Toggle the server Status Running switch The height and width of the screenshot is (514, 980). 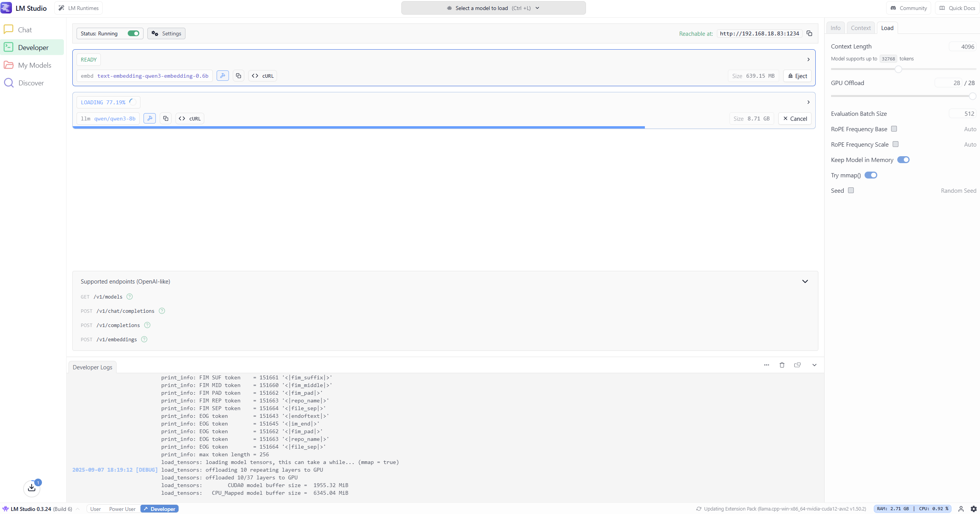134,33
